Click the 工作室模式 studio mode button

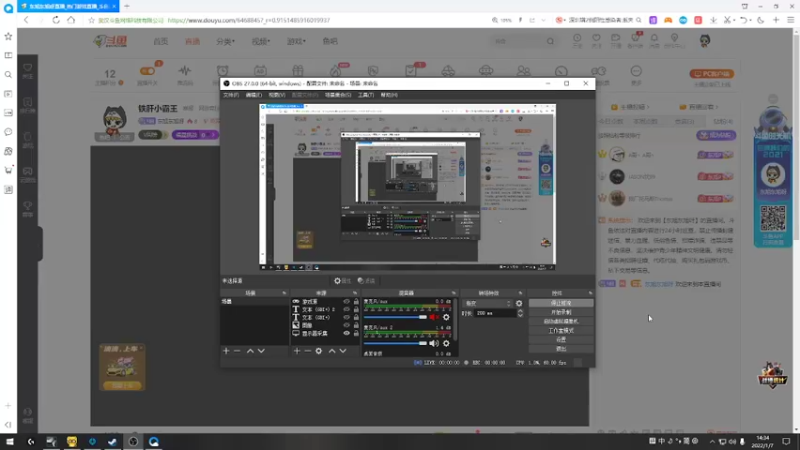pos(561,331)
